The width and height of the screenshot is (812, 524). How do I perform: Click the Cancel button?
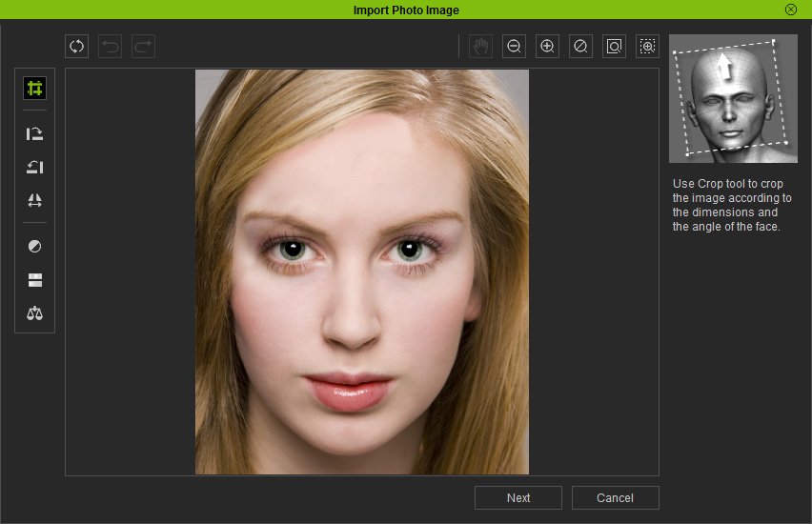pos(616,497)
